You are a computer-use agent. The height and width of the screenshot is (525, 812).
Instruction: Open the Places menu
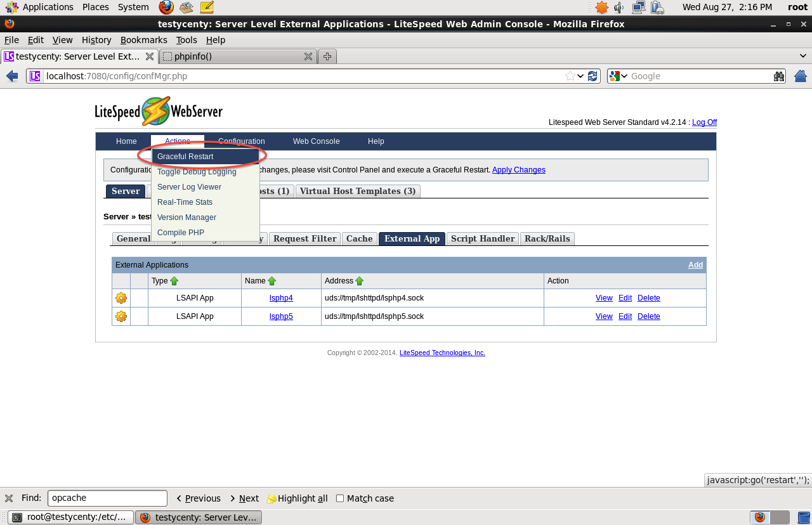point(95,7)
